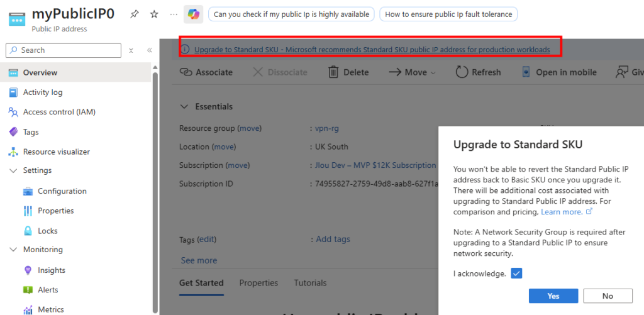Click into the sidebar Search field
This screenshot has width=644, height=315.
coord(64,50)
